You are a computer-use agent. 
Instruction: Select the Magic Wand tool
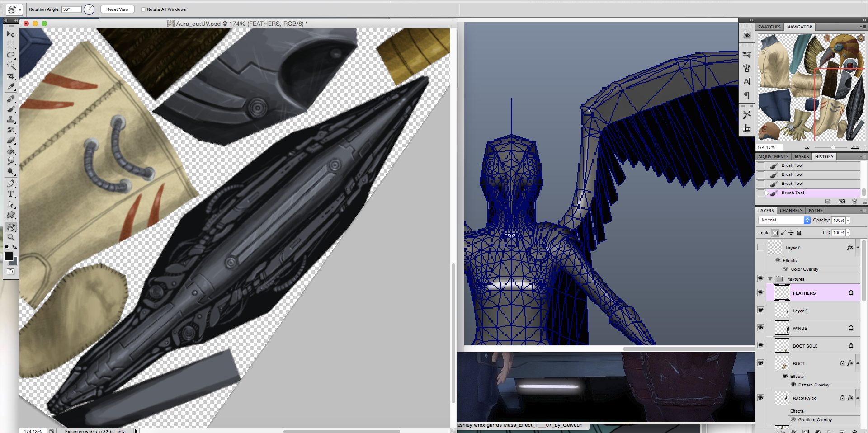11,66
